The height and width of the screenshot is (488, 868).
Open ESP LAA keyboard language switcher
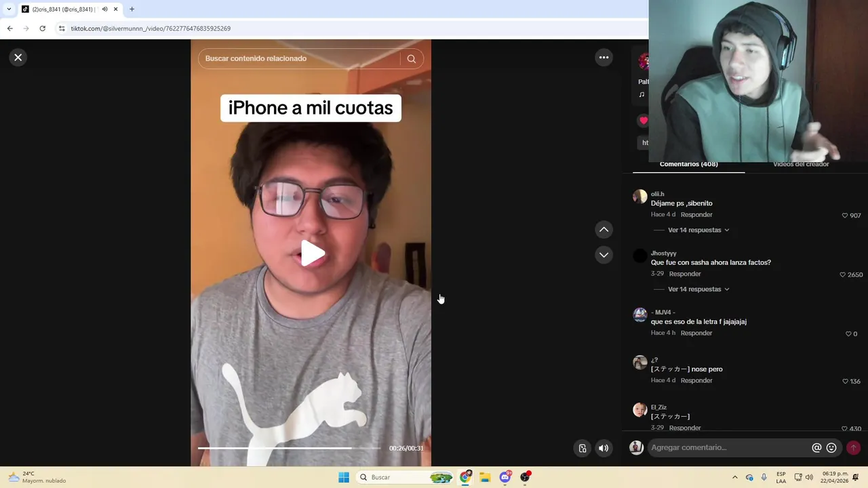[x=781, y=477]
